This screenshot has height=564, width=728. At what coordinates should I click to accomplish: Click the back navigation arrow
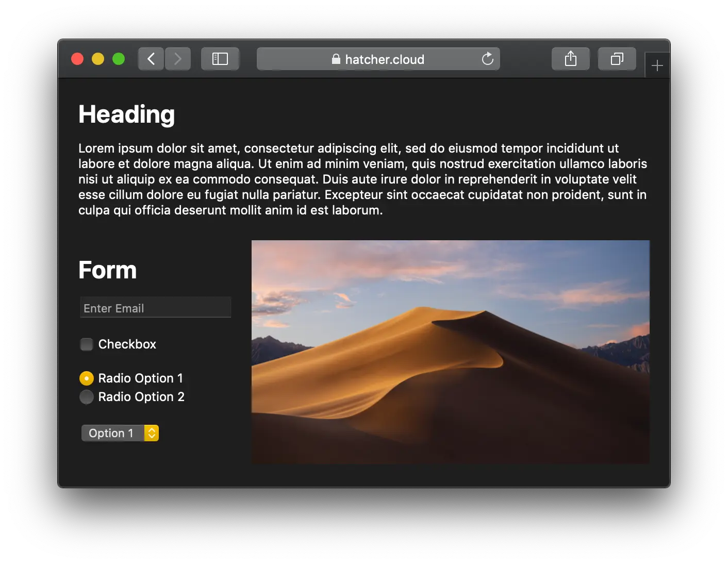click(151, 59)
